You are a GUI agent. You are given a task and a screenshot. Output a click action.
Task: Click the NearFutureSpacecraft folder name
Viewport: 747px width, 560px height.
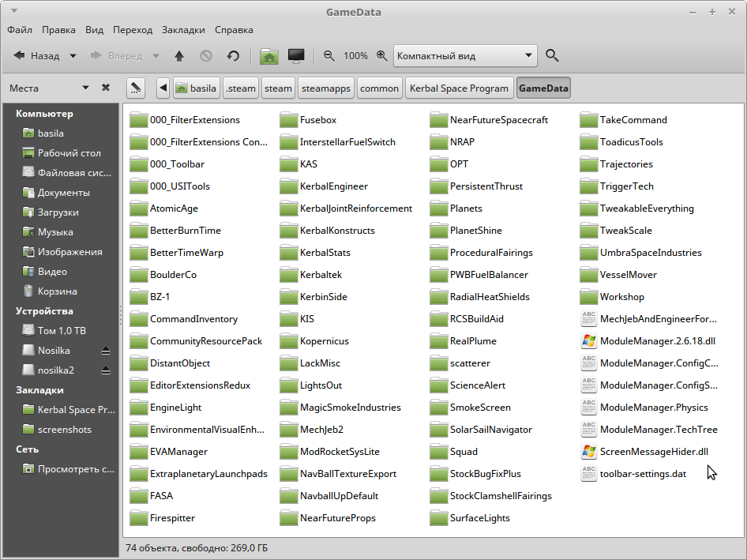pyautogui.click(x=499, y=120)
